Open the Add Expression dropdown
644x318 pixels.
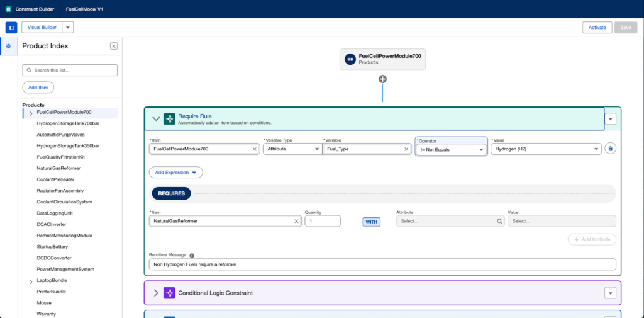click(x=176, y=173)
